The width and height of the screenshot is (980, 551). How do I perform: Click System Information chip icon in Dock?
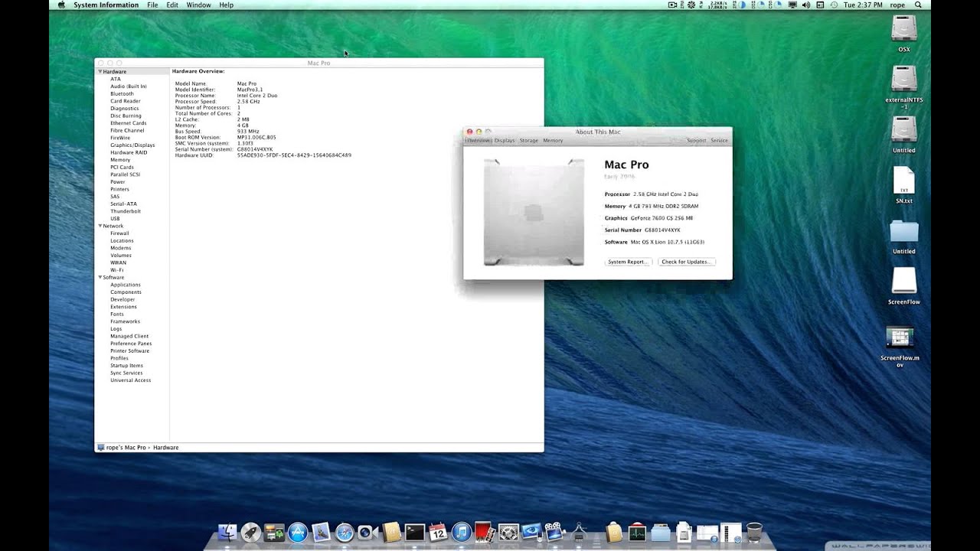coord(579,532)
